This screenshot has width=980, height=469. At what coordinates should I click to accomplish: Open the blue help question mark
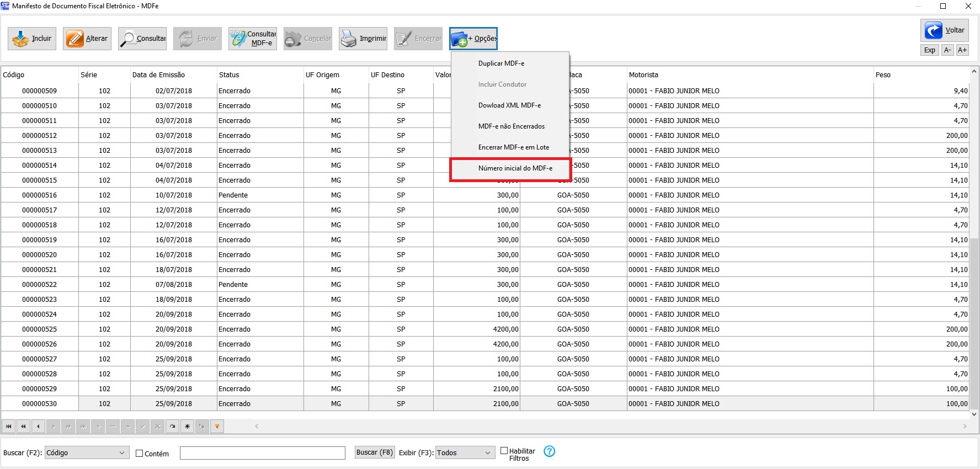[x=549, y=451]
